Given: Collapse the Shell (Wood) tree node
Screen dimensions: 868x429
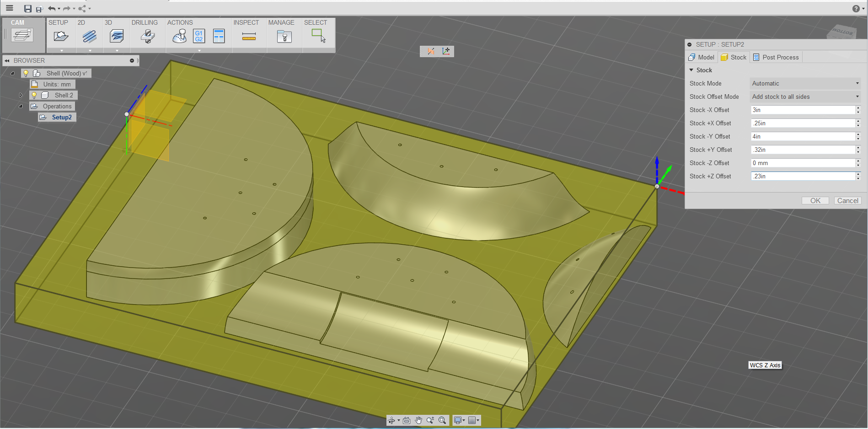Looking at the screenshot, I should click(x=12, y=73).
